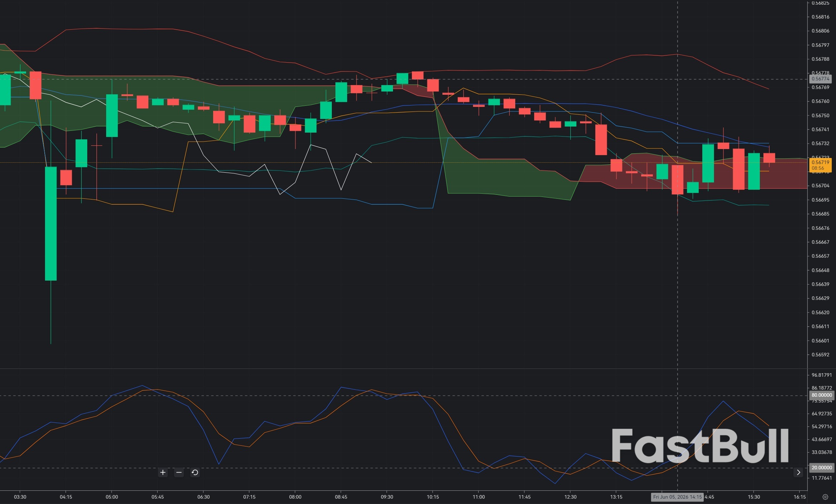The image size is (836, 504).
Task: Click the 11:00 time axis label
Action: [479, 497]
